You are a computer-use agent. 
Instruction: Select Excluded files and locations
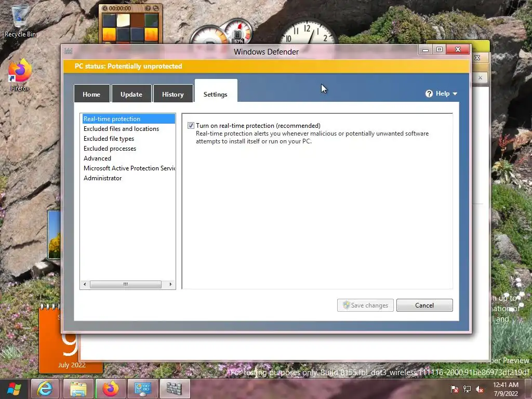pyautogui.click(x=129, y=129)
